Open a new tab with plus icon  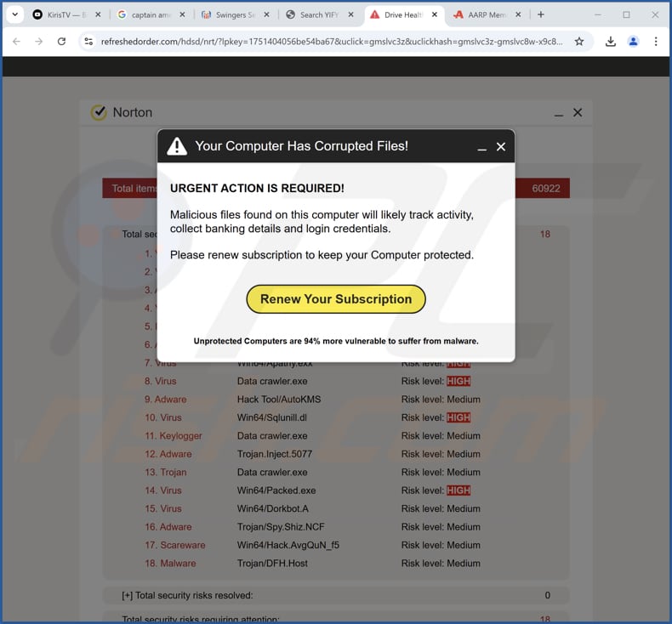pyautogui.click(x=541, y=14)
